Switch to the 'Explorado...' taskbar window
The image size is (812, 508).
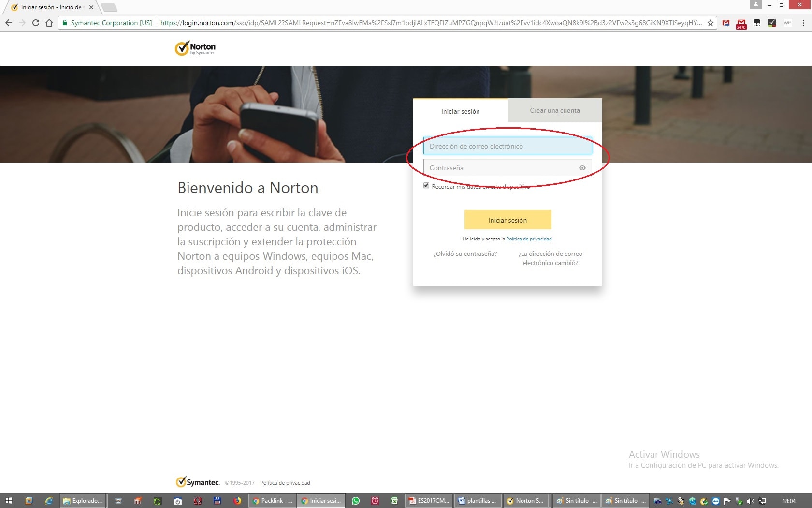pyautogui.click(x=83, y=501)
